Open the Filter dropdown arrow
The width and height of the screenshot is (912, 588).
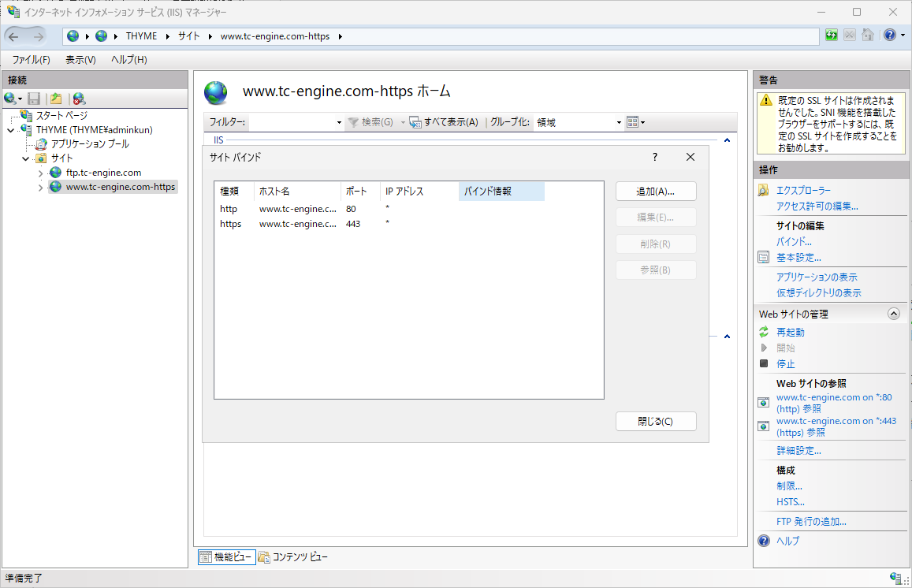tap(339, 123)
